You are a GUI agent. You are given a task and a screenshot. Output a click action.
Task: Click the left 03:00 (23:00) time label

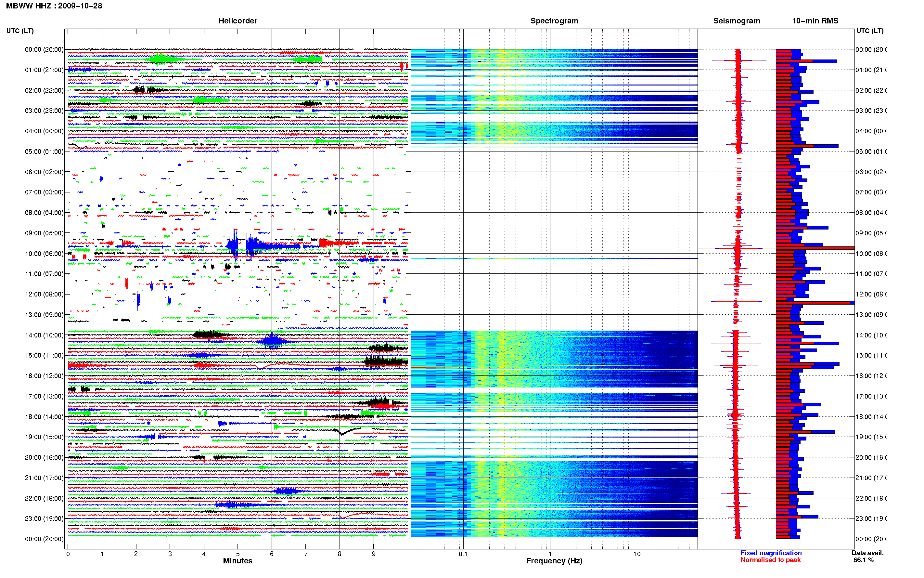(x=44, y=111)
